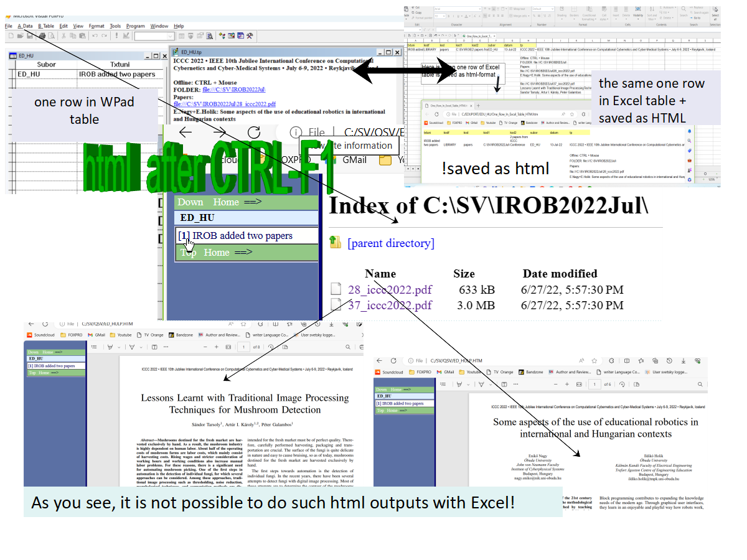The width and height of the screenshot is (747, 560).
Task: Open the Tools menu in FoxPro
Action: [115, 26]
